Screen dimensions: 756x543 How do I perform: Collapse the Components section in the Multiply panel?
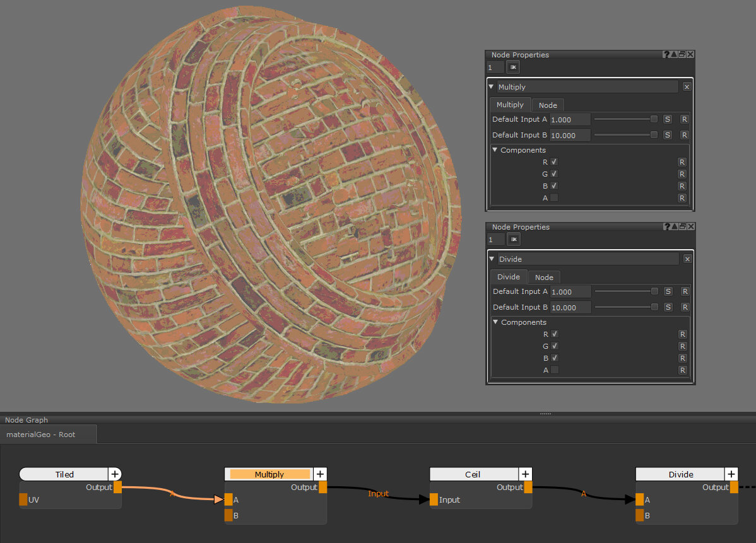(495, 150)
